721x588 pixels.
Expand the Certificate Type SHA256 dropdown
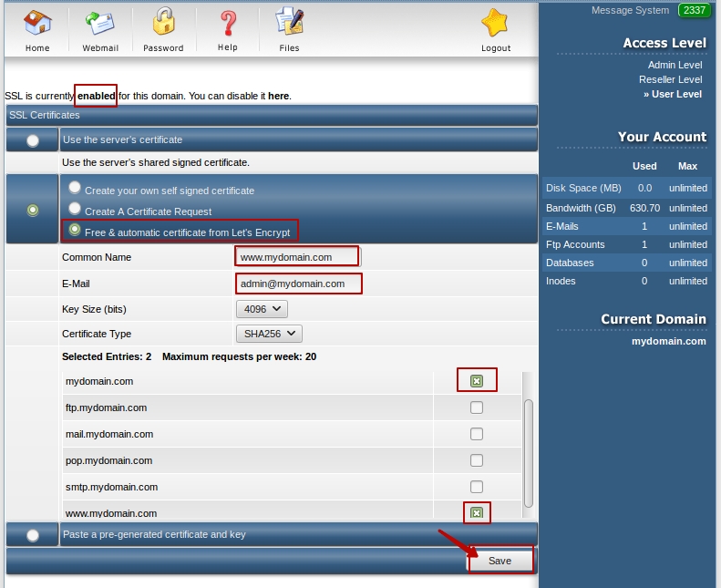coord(268,334)
